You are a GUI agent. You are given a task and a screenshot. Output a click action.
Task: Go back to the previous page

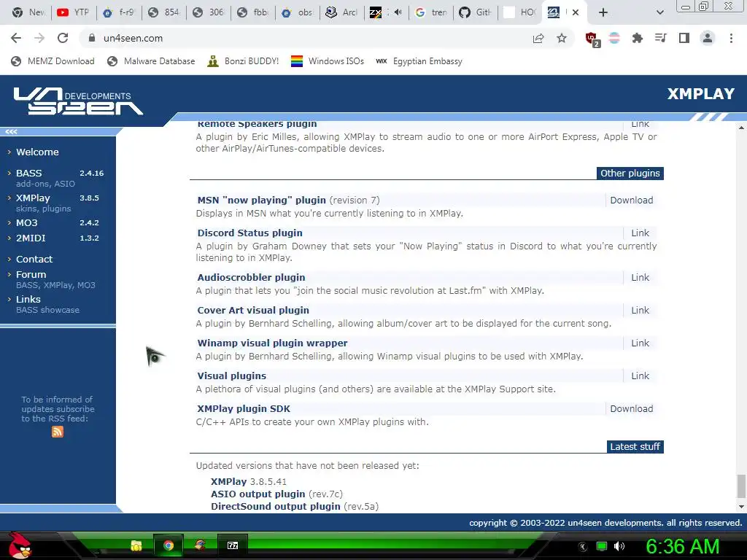(16, 38)
